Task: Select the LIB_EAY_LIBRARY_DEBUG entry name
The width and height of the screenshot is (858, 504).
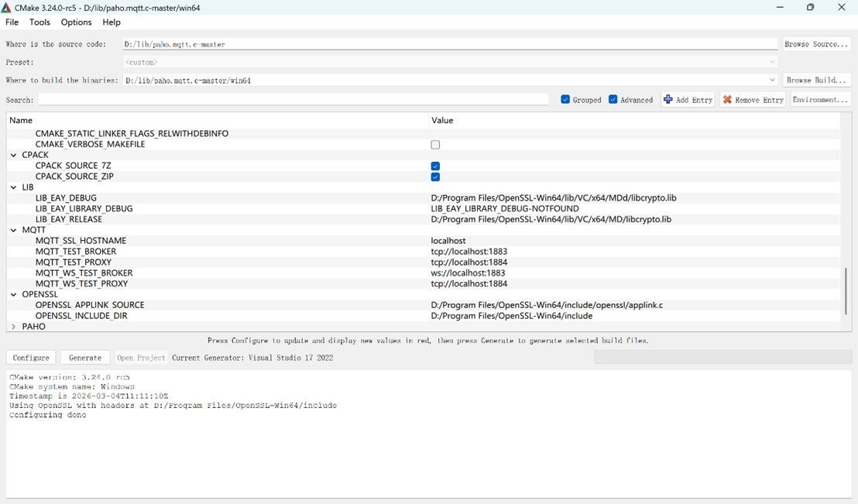Action: click(84, 208)
